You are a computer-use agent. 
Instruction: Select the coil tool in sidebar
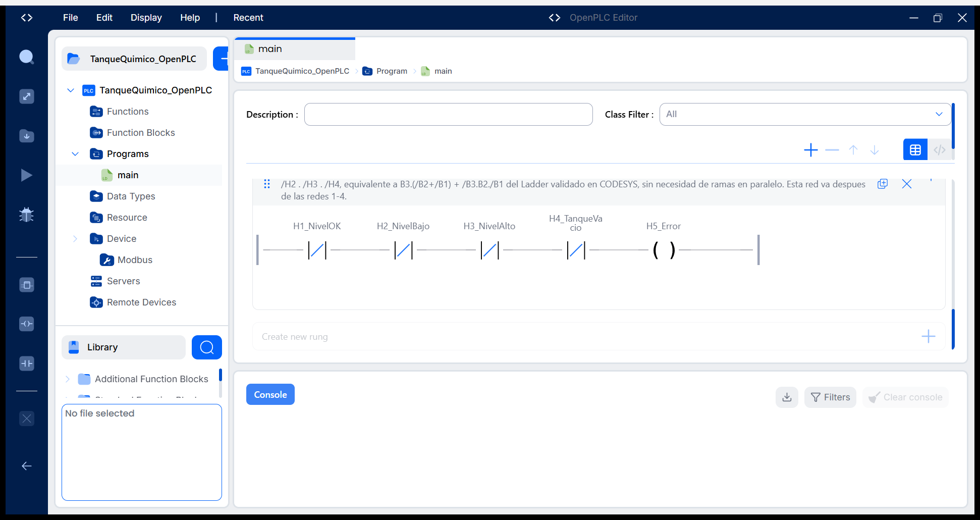(27, 324)
